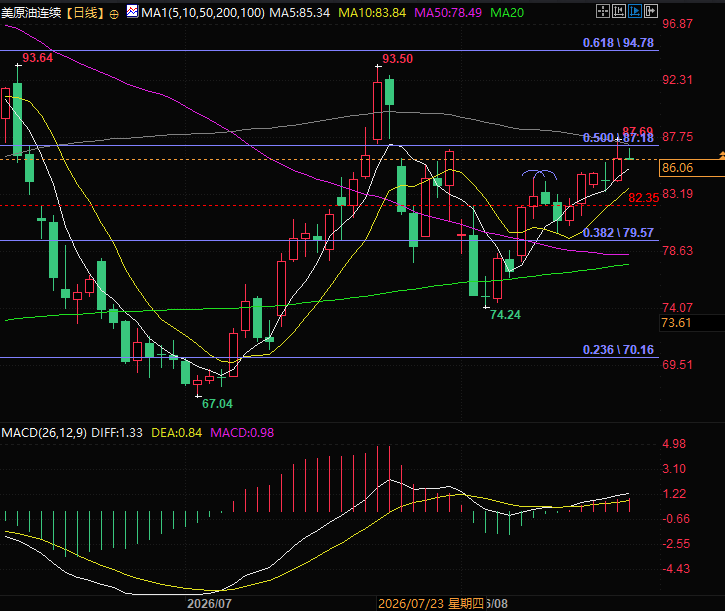Click the 2026/07 date axis label
Screen dimensions: 725x611
[x=209, y=603]
